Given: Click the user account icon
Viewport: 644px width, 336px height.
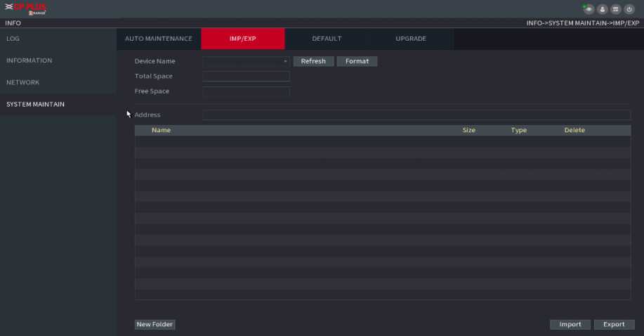Looking at the screenshot, I should pos(603,9).
